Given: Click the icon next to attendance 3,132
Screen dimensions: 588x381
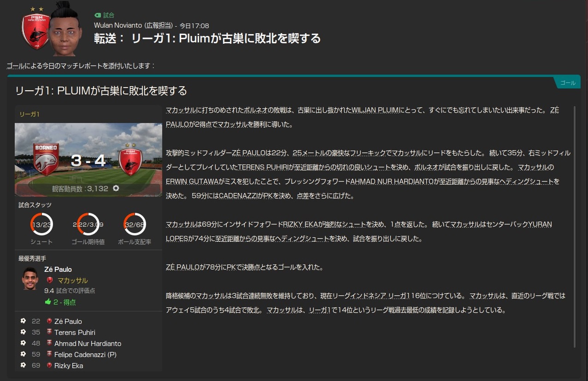Looking at the screenshot, I should (116, 188).
